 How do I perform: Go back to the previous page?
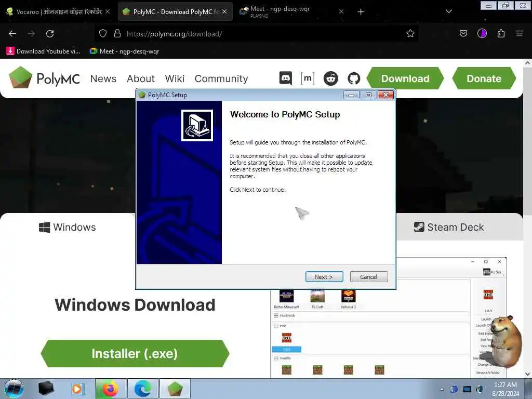pyautogui.click(x=12, y=34)
